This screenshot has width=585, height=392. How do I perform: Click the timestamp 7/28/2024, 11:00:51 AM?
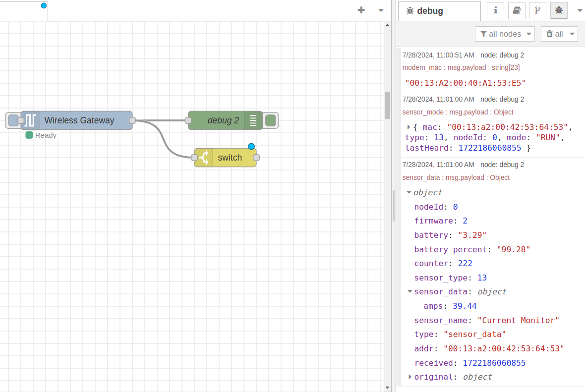click(438, 55)
